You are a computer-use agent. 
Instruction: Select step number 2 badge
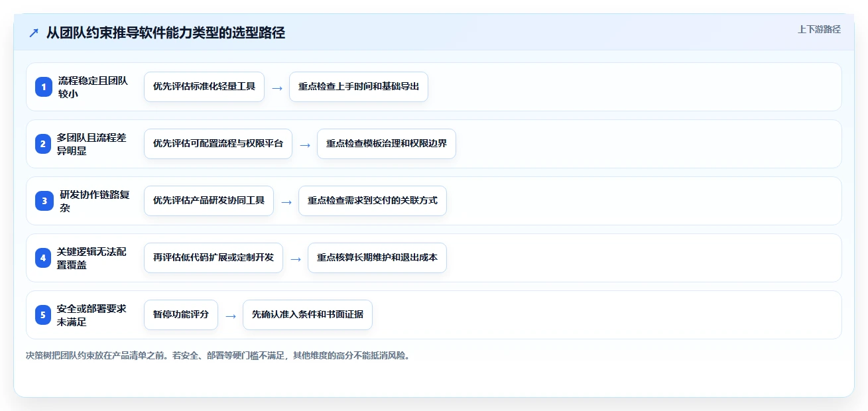pos(44,144)
